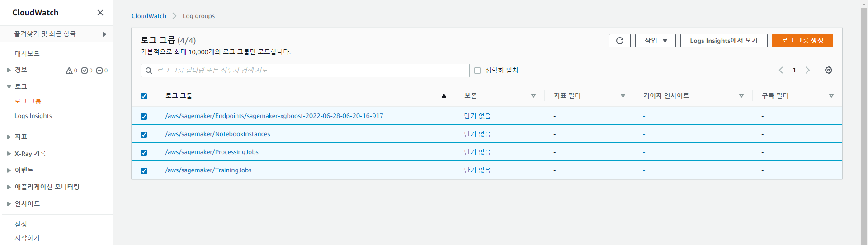
Task: Open the sagemaker-xgboost endpoint log group link
Action: [274, 116]
